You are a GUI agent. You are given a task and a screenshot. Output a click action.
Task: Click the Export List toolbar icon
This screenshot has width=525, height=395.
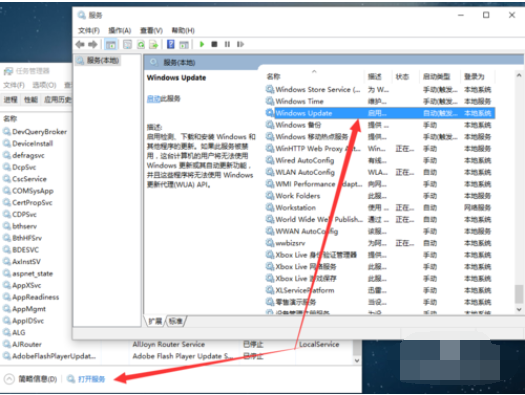pos(154,44)
